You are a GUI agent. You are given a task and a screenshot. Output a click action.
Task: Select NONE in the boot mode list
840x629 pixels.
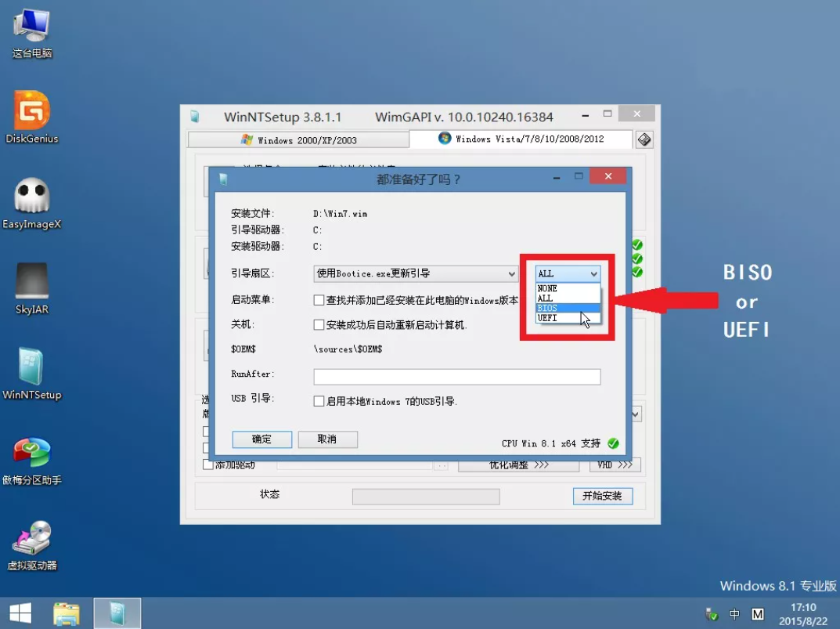point(568,288)
